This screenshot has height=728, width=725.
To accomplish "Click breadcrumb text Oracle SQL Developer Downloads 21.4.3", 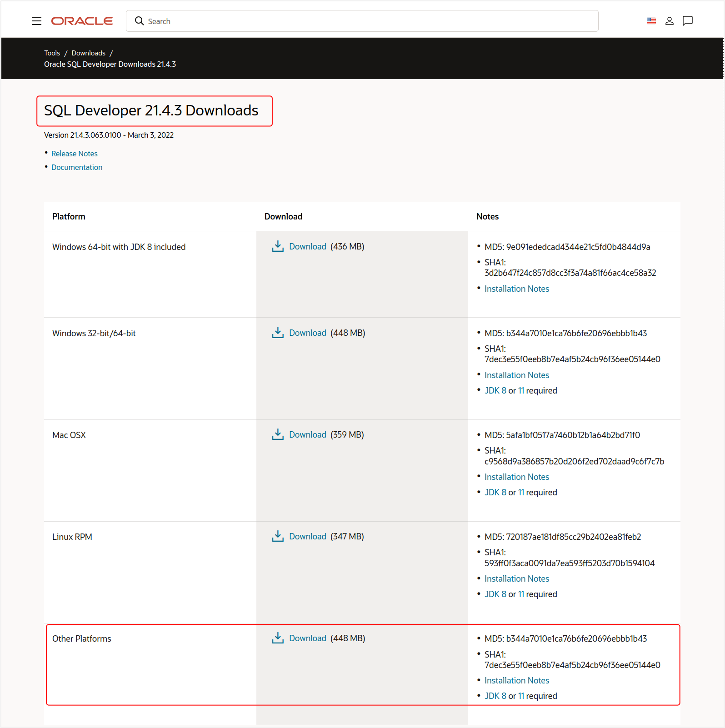I will (110, 64).
